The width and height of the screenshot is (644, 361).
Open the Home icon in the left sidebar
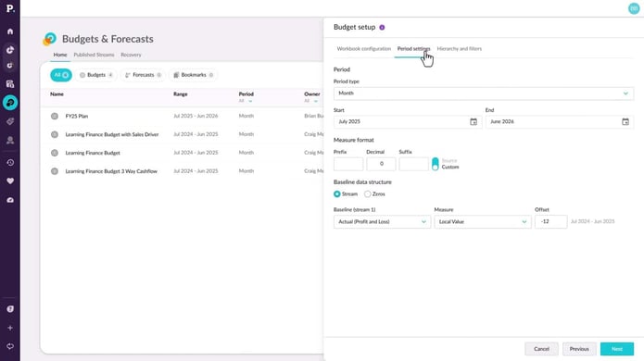10,31
